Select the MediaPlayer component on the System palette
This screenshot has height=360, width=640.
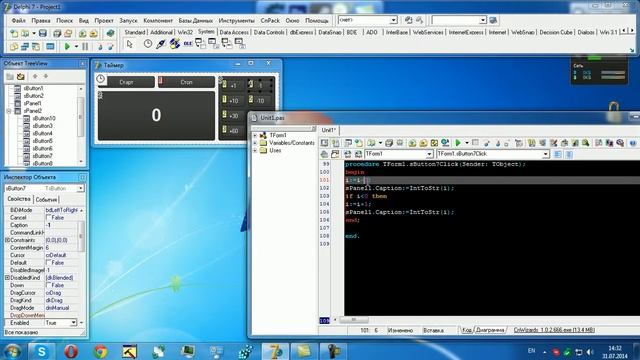(x=174, y=43)
